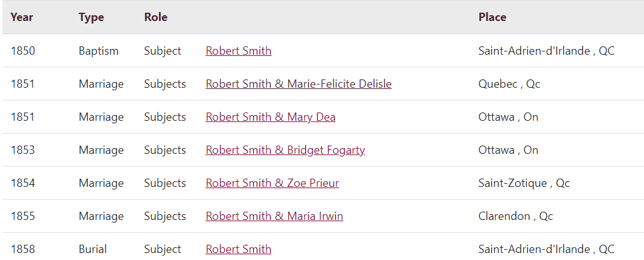Open Robert Smith & Marie-Felicite Delisle marriage record
Screen dimensions: 644x260
298,84
